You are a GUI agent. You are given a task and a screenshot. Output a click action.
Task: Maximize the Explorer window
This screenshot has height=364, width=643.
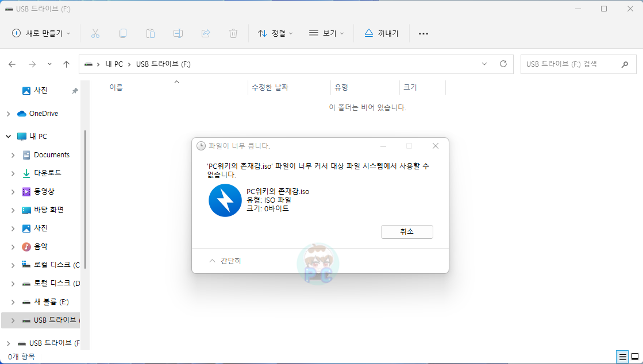(x=603, y=9)
